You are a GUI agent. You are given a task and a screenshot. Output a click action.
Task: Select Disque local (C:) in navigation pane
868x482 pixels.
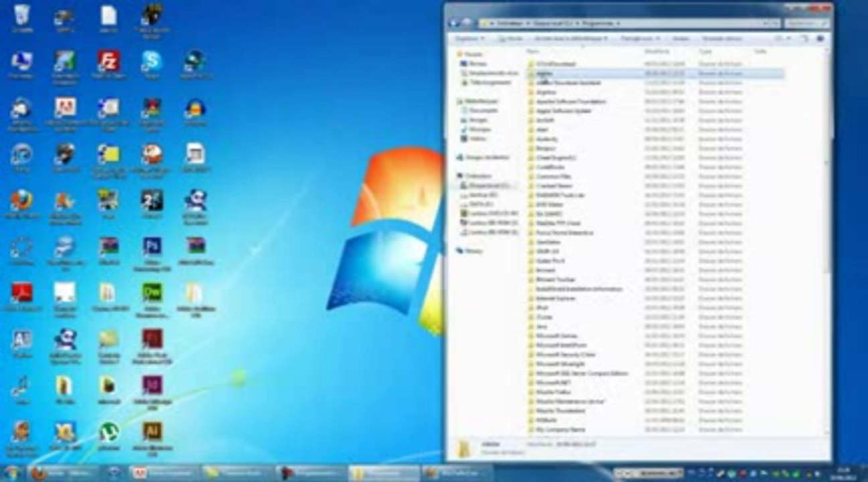coord(484,185)
